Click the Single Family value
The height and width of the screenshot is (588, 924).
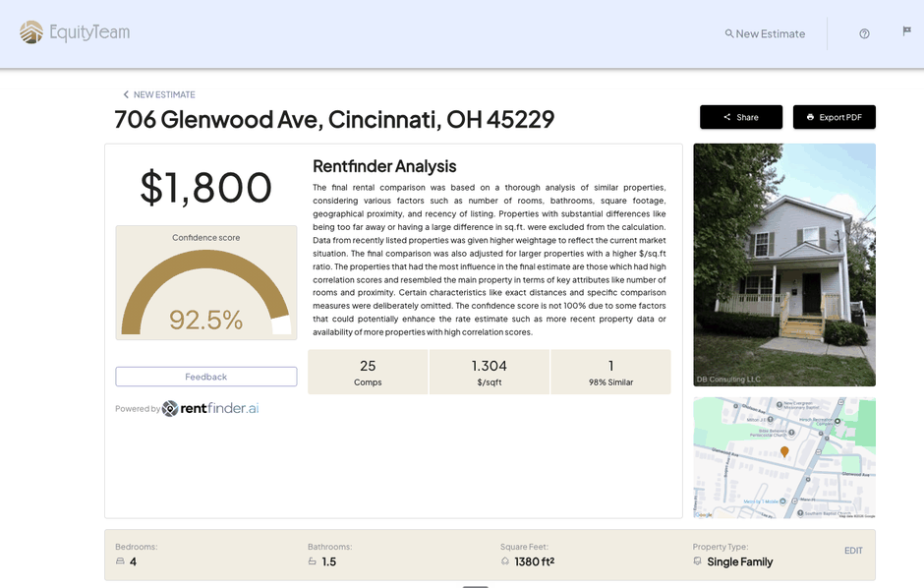click(x=740, y=562)
